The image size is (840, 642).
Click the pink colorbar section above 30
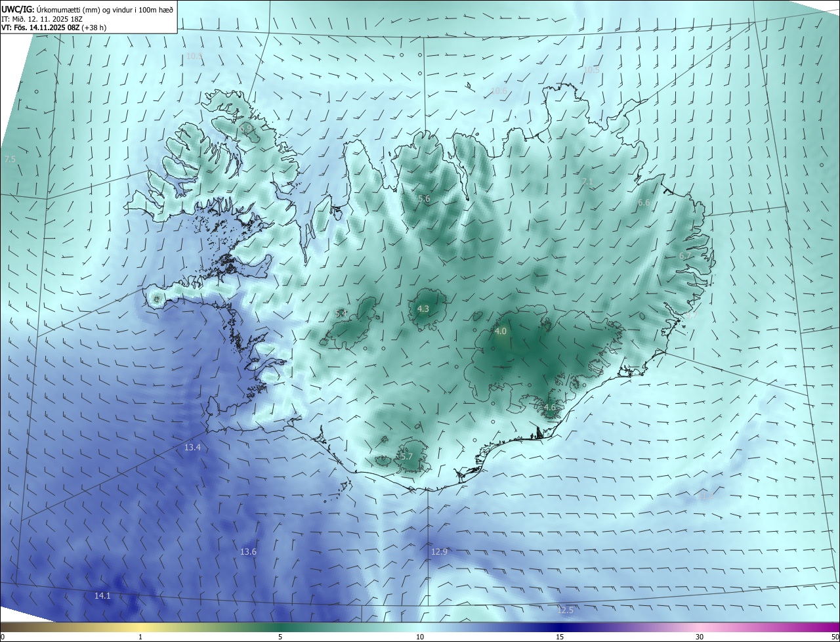click(700, 627)
